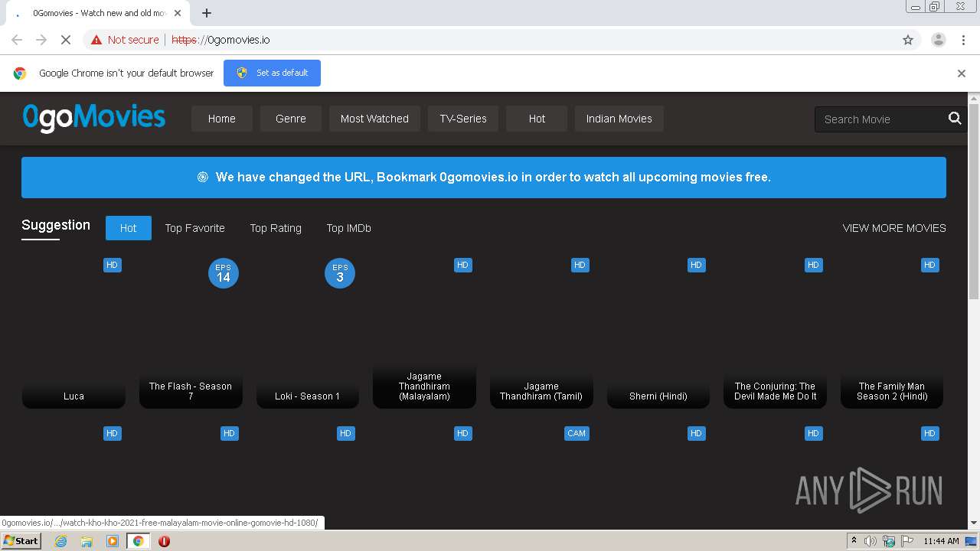The width and height of the screenshot is (980, 551).
Task: Open The Conjuring: The Devil Made Me Do It
Action: pos(775,333)
